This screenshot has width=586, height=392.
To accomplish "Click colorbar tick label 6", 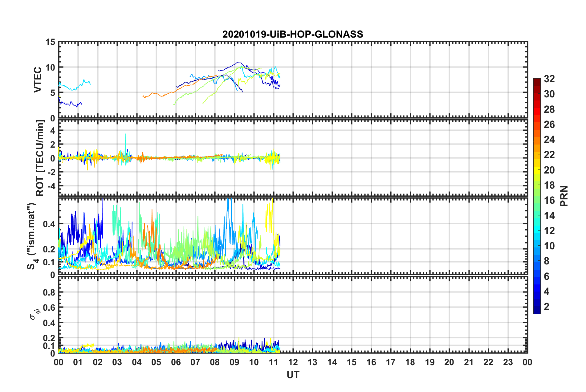I will coord(547,276).
